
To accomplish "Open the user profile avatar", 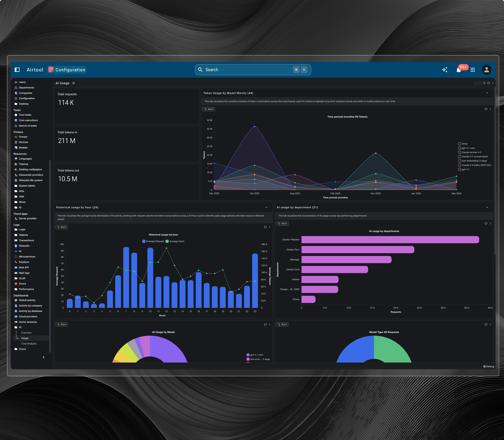I will coord(486,70).
